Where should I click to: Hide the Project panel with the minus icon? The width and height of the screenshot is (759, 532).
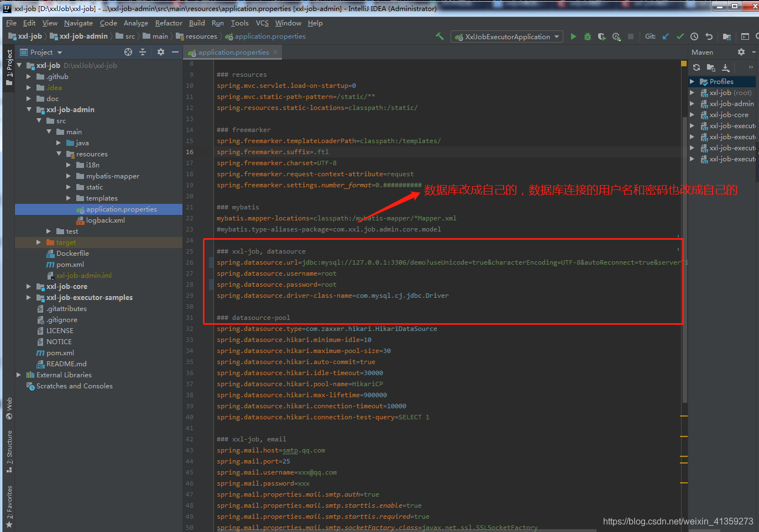[x=175, y=52]
